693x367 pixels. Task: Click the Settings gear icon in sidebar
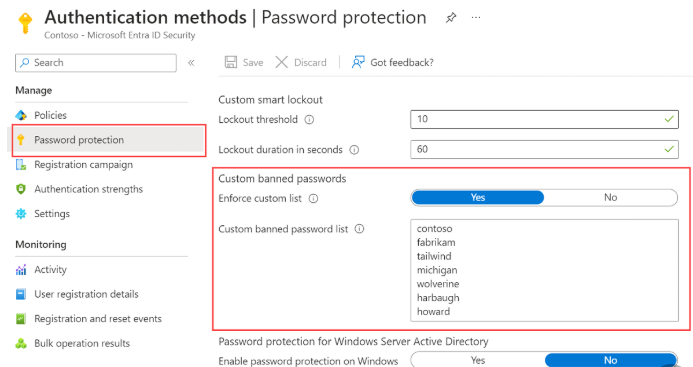point(21,214)
